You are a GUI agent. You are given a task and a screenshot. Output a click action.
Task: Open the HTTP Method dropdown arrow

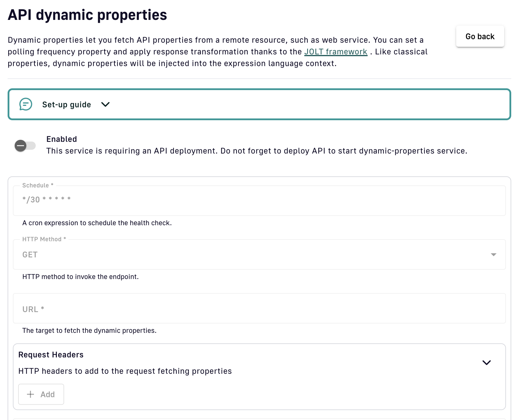coord(493,255)
